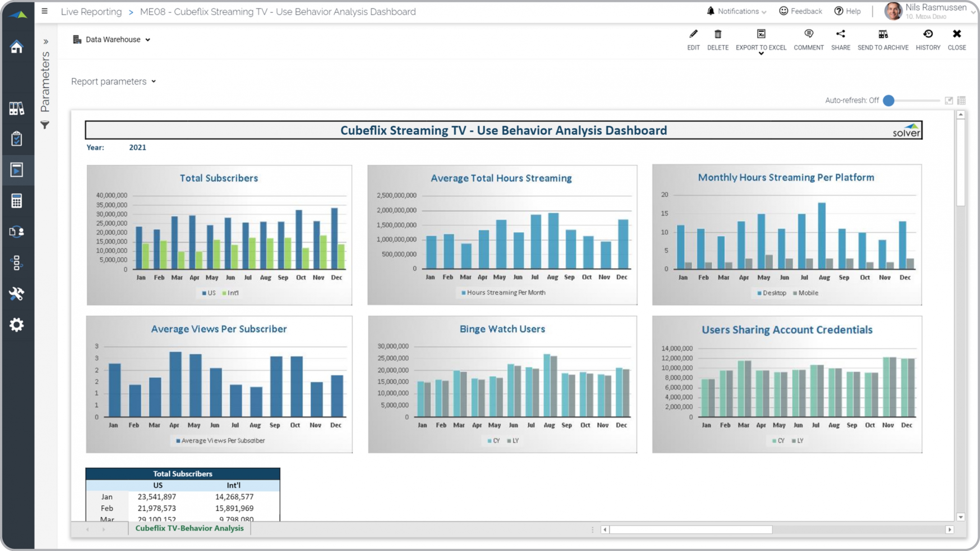
Task: Click vertical scrollbar down arrow
Action: (x=960, y=517)
